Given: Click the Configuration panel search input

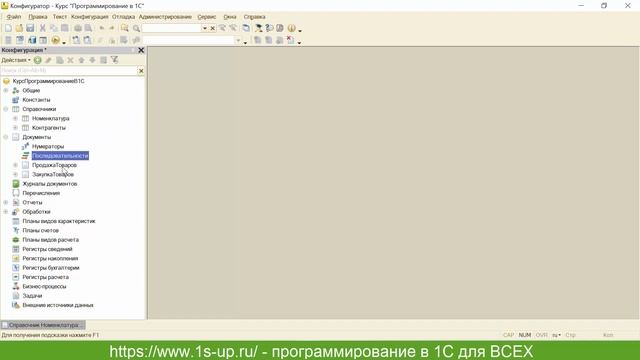Looking at the screenshot, I should pyautogui.click(x=69, y=71).
